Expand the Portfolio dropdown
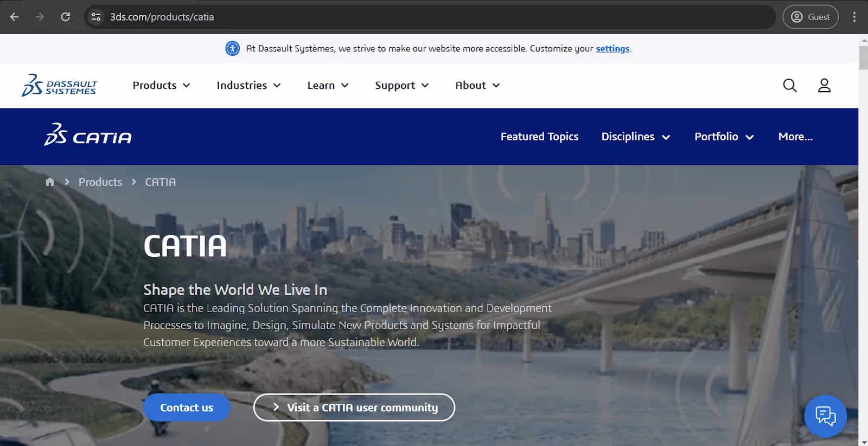The width and height of the screenshot is (868, 446). point(724,137)
